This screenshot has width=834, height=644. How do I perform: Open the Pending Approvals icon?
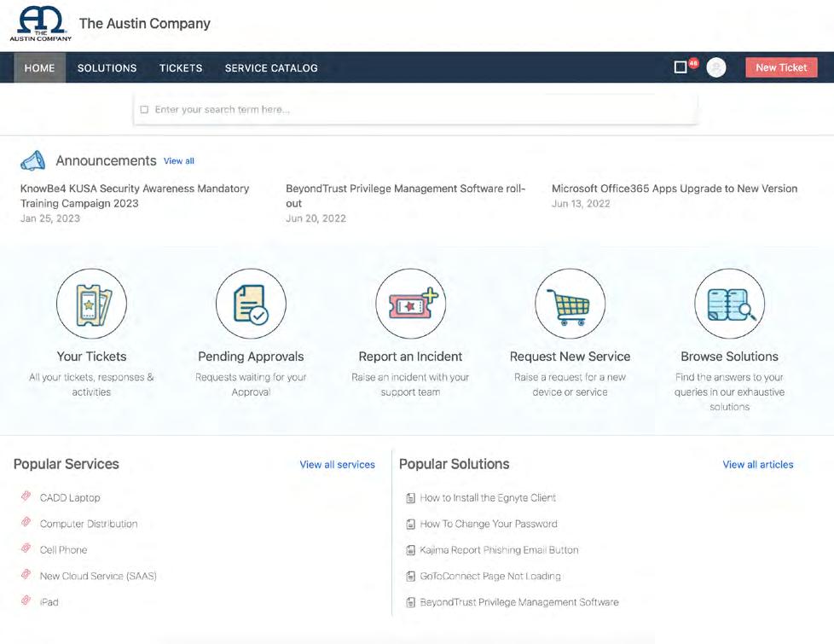click(x=251, y=304)
